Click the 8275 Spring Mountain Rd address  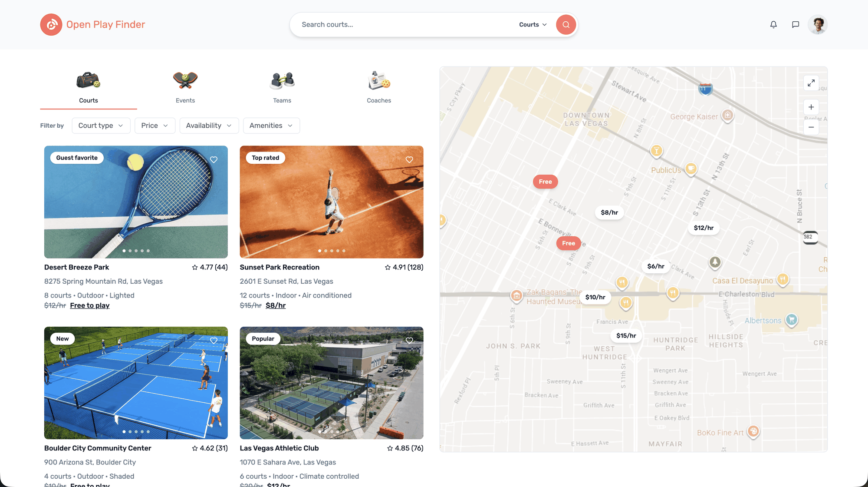pos(103,282)
